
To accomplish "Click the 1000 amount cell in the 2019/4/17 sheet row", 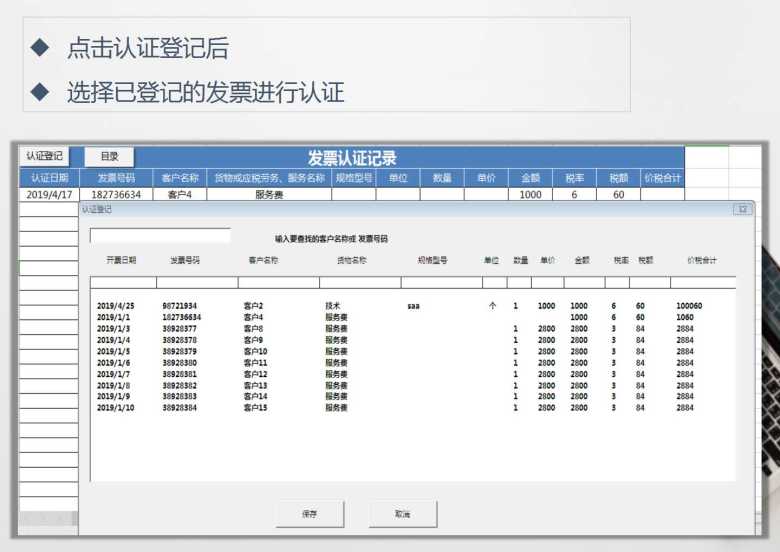I will pos(530,194).
